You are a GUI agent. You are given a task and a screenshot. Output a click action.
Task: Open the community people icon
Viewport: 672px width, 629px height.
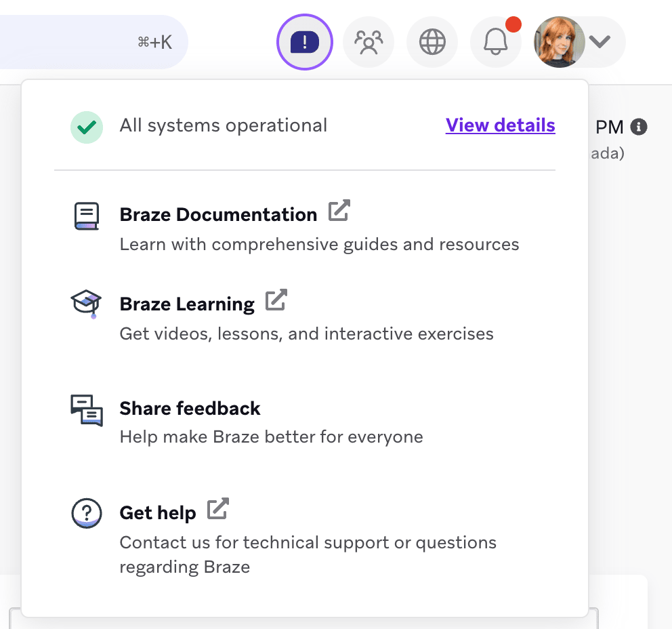369,43
